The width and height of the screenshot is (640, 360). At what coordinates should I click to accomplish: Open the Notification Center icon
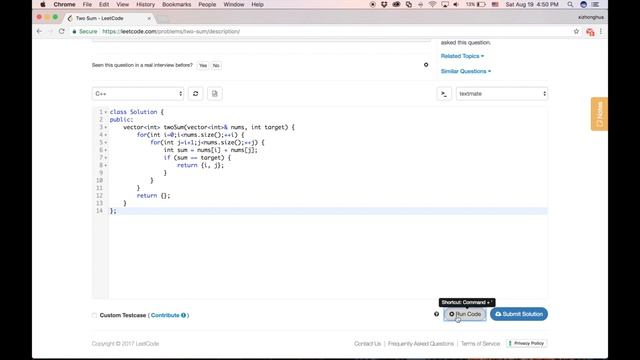(x=596, y=4)
